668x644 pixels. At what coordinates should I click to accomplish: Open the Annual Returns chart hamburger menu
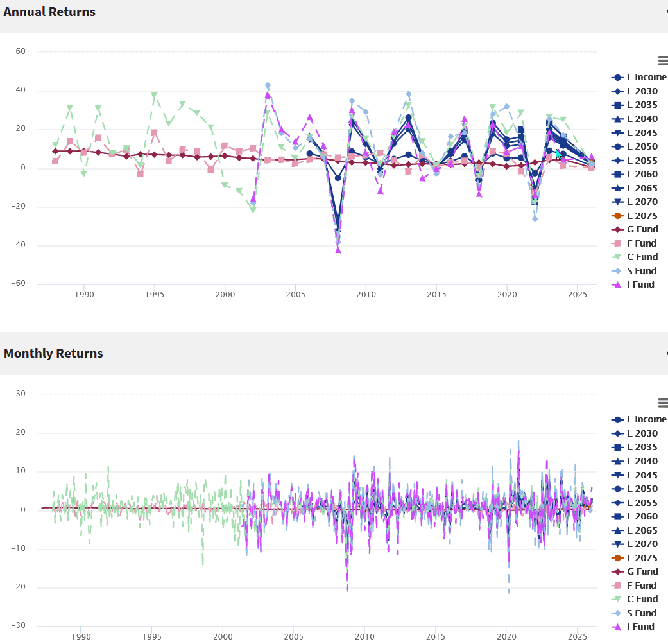[662, 60]
